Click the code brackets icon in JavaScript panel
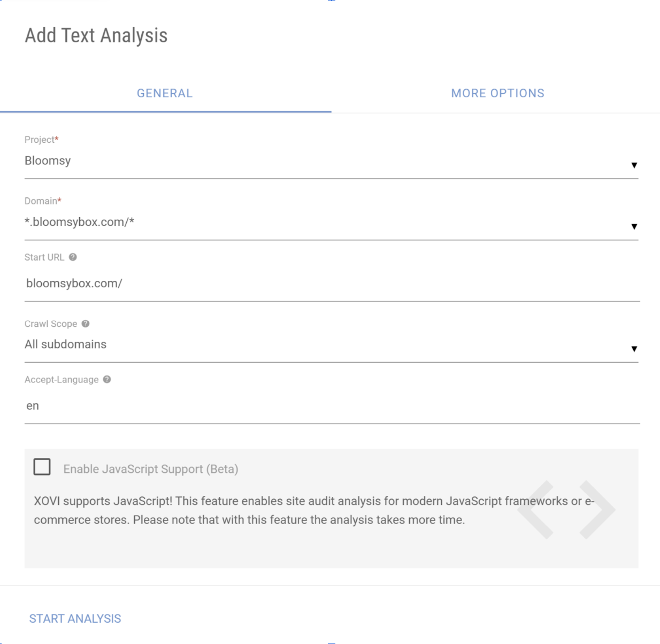 [566, 510]
